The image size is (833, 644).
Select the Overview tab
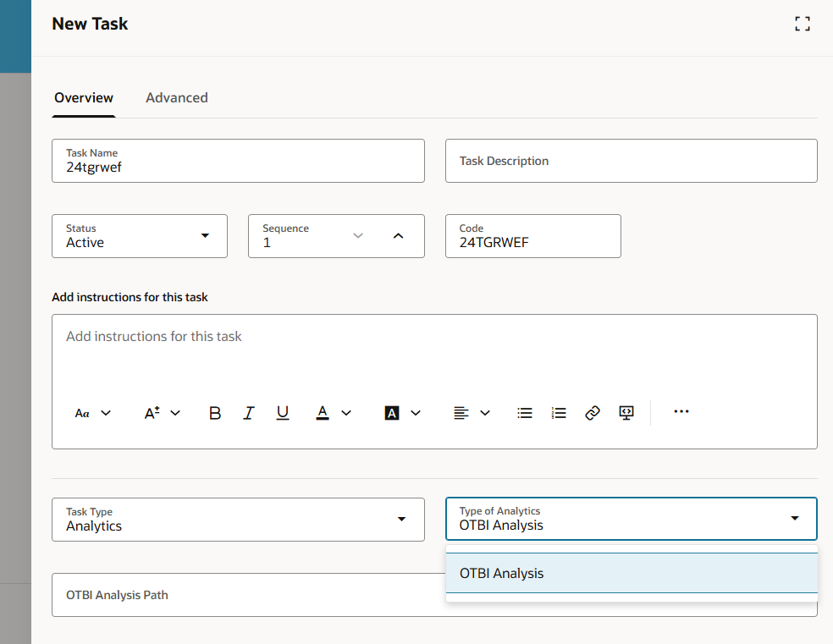pos(83,97)
